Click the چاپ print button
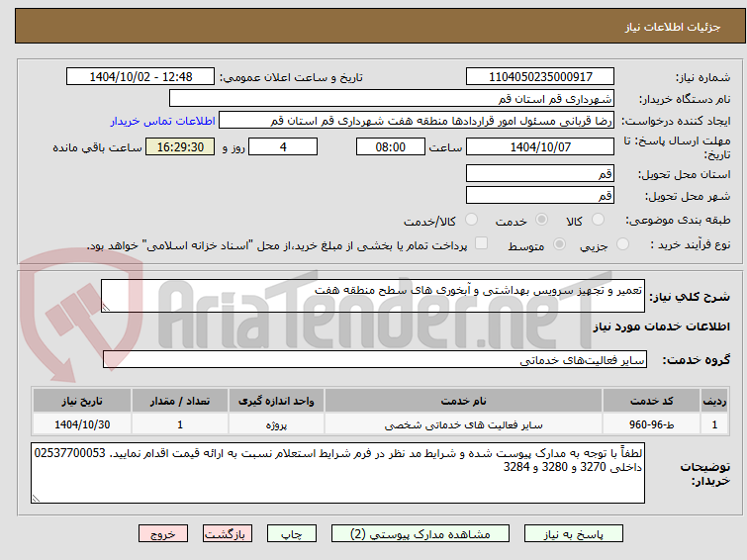 tap(292, 534)
